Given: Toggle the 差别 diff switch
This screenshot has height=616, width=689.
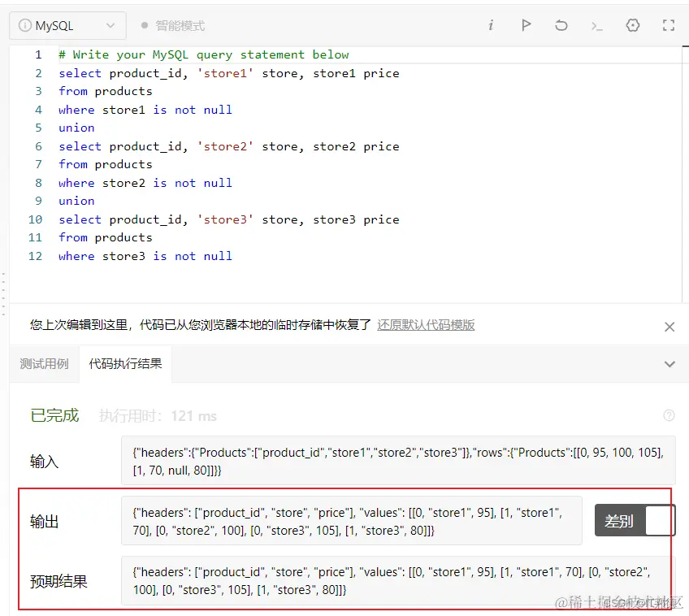Looking at the screenshot, I should 635,520.
